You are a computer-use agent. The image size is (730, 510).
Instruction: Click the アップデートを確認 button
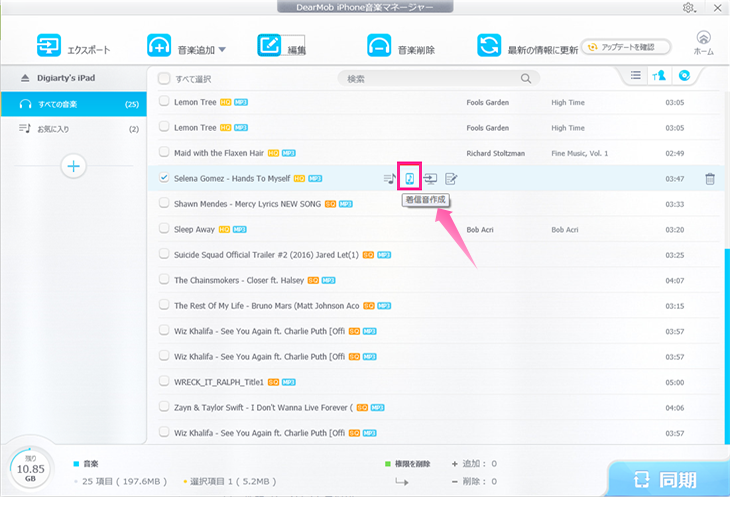pyautogui.click(x=626, y=47)
